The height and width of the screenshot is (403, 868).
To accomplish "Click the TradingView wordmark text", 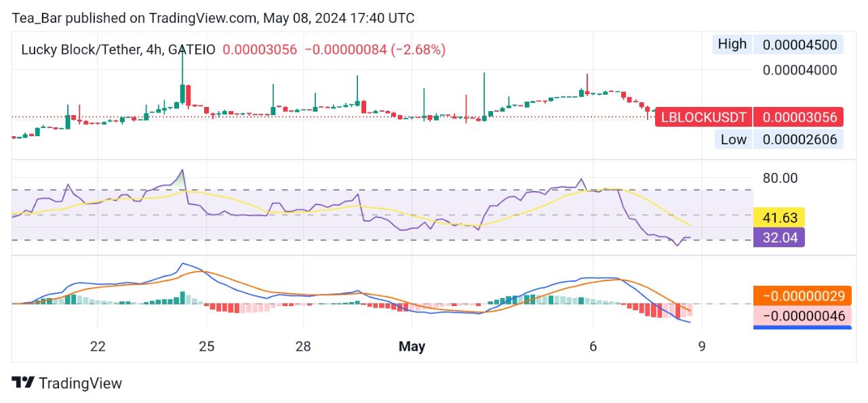I will click(x=81, y=383).
